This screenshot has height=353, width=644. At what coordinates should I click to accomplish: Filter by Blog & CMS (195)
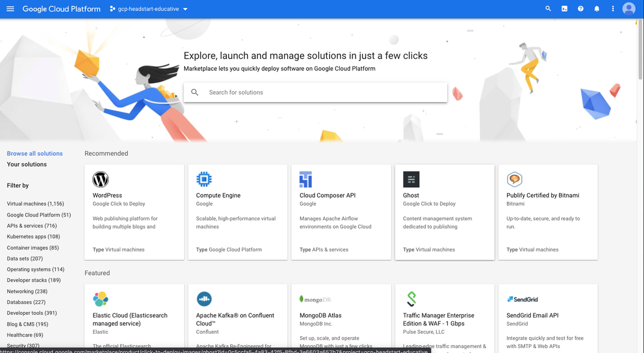pyautogui.click(x=27, y=324)
